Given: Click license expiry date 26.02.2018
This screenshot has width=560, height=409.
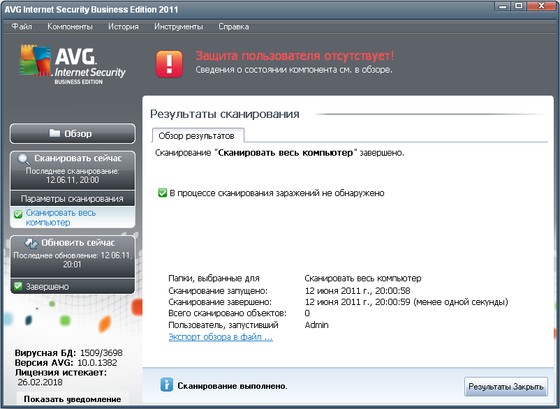Looking at the screenshot, I should pyautogui.click(x=40, y=382).
